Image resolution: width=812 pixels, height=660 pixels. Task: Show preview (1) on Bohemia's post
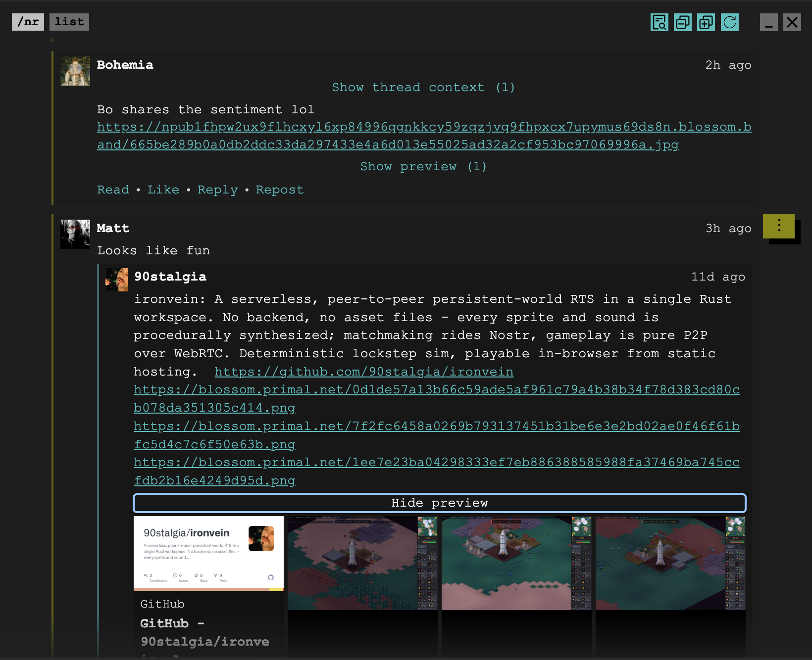point(423,167)
